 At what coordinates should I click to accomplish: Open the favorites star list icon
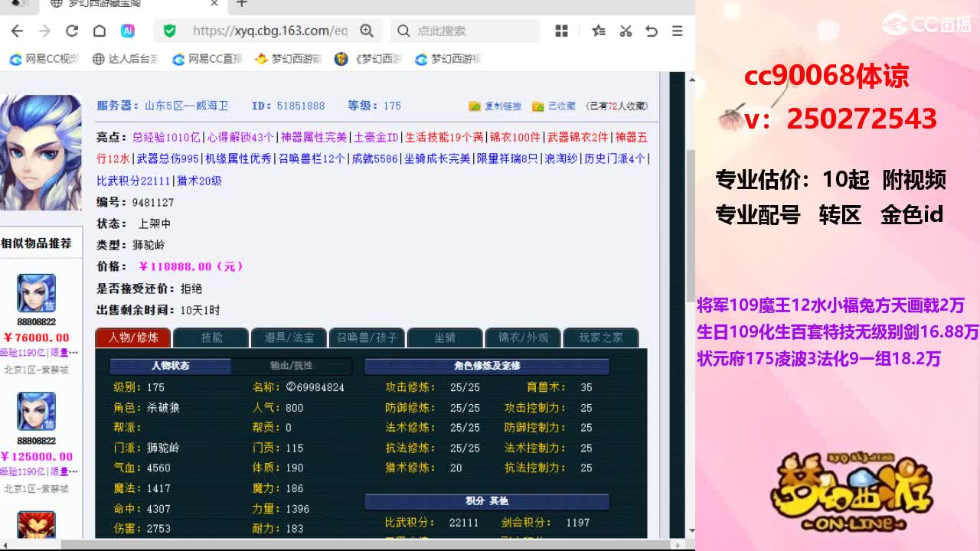coord(599,31)
